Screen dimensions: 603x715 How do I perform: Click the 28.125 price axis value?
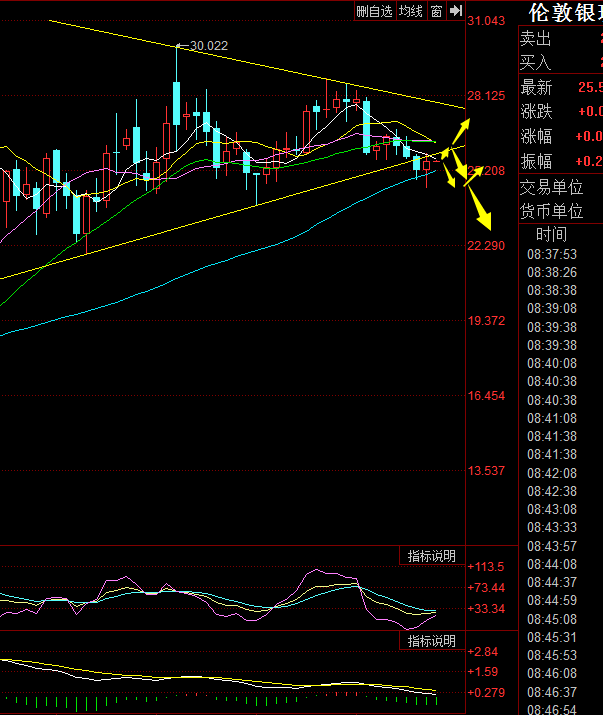(x=486, y=96)
